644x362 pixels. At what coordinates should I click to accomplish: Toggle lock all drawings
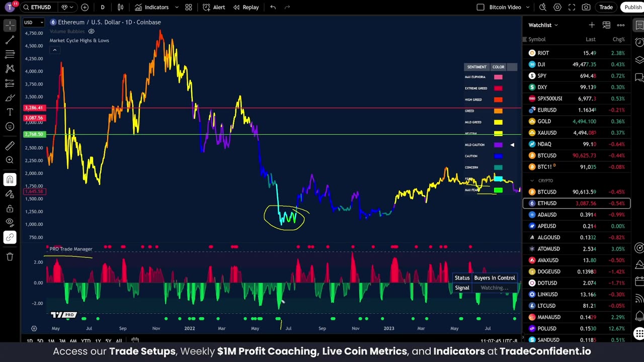tap(10, 208)
